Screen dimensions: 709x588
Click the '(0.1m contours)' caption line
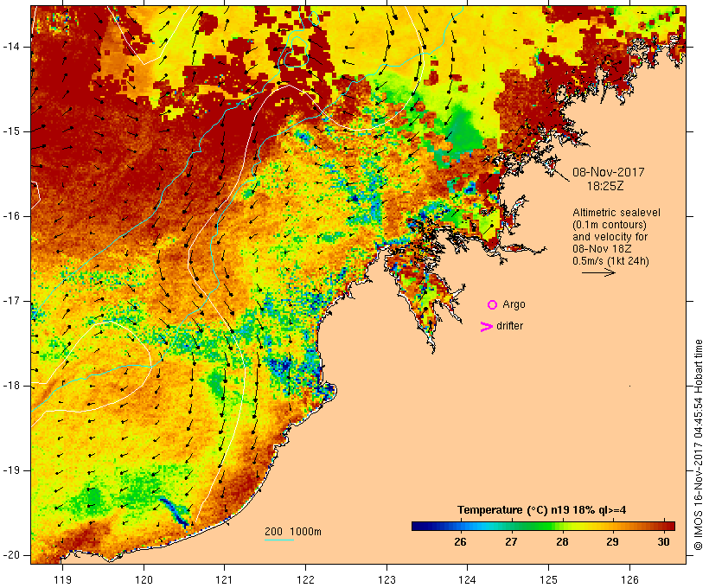tap(610, 225)
